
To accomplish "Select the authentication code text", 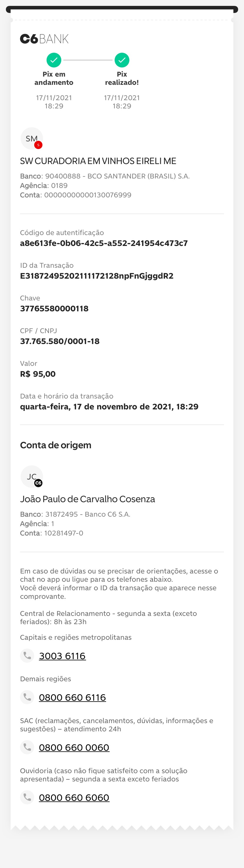I will (104, 243).
